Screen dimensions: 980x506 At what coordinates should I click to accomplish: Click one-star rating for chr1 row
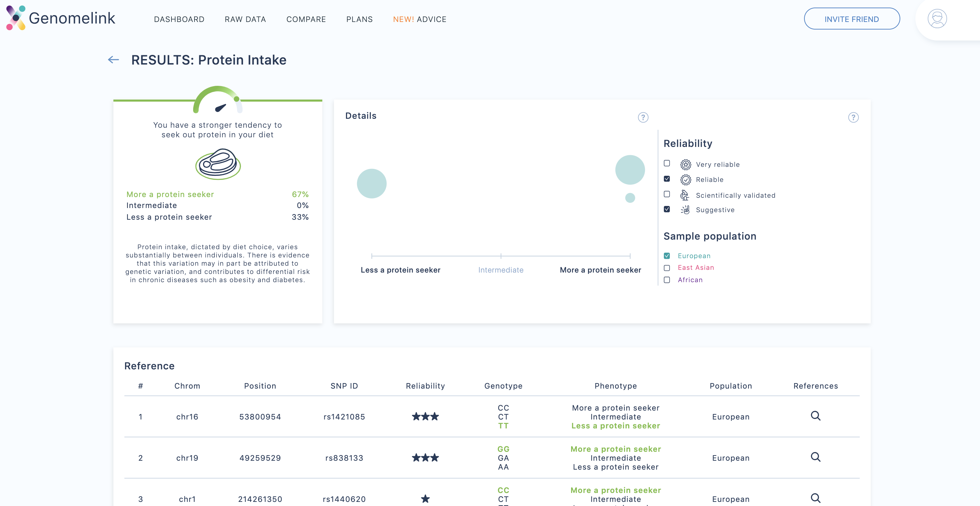[x=425, y=498]
